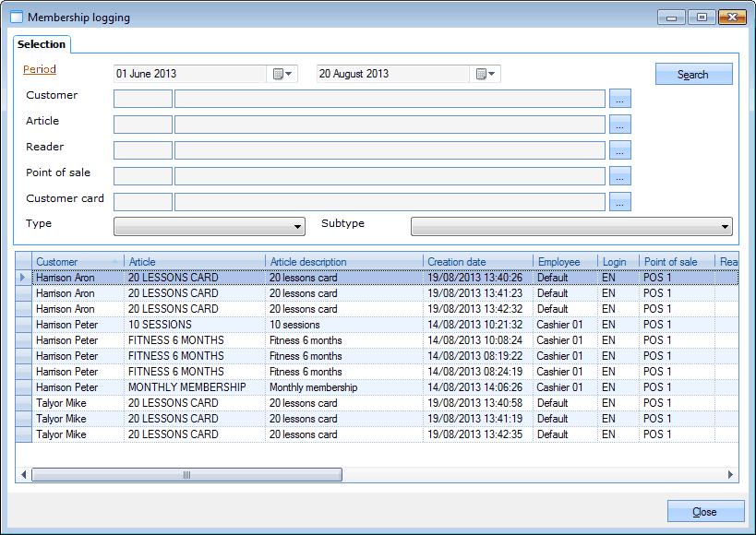756x535 pixels.
Task: Click the horizontal scrollbar thumb
Action: [x=186, y=475]
